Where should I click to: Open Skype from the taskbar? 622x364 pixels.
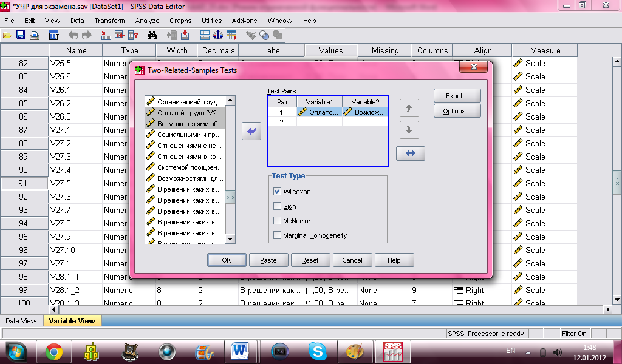[x=318, y=352]
